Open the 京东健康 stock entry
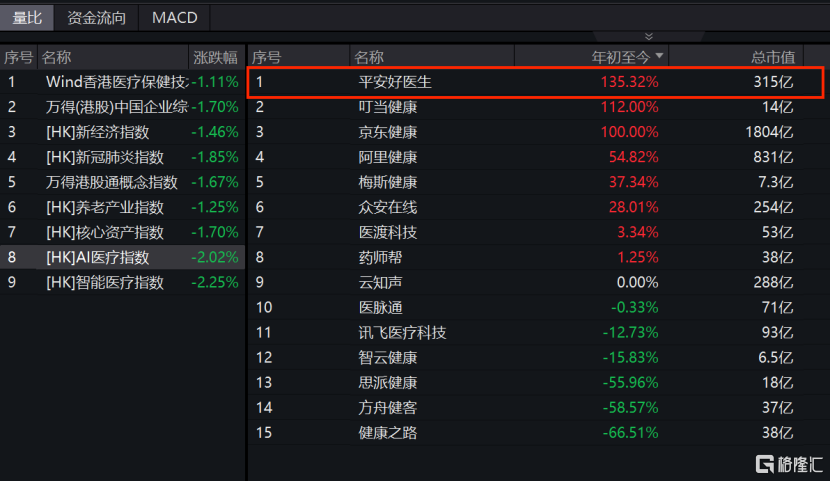Screen dimensions: 830x481 [x=388, y=132]
